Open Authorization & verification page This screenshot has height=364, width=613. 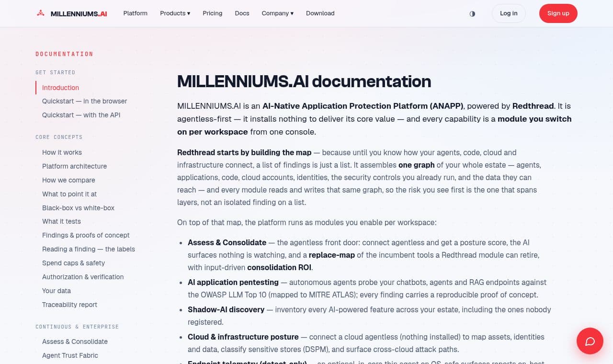pos(83,277)
